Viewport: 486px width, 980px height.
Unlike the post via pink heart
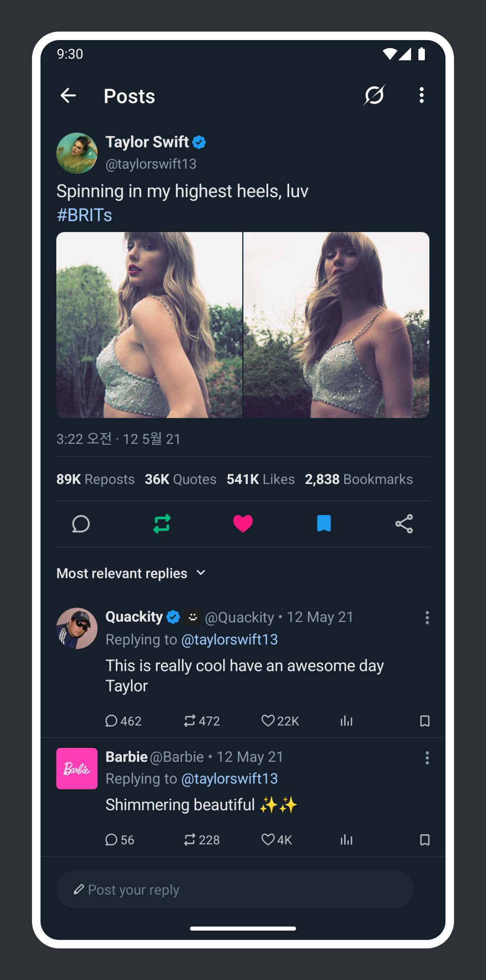(x=243, y=524)
